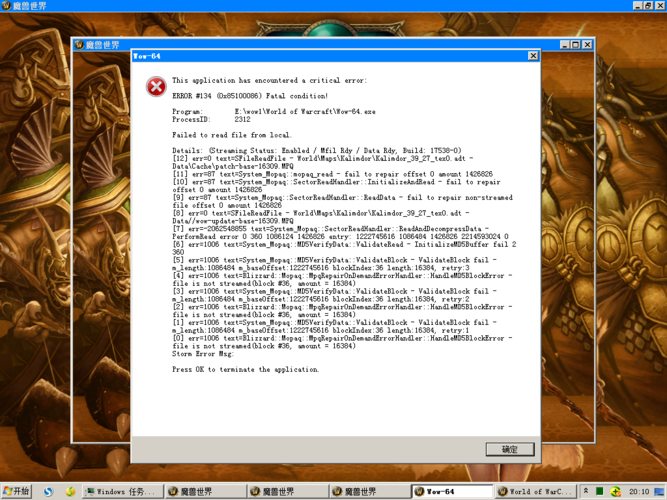Open the security shield tray icon

coord(615,491)
